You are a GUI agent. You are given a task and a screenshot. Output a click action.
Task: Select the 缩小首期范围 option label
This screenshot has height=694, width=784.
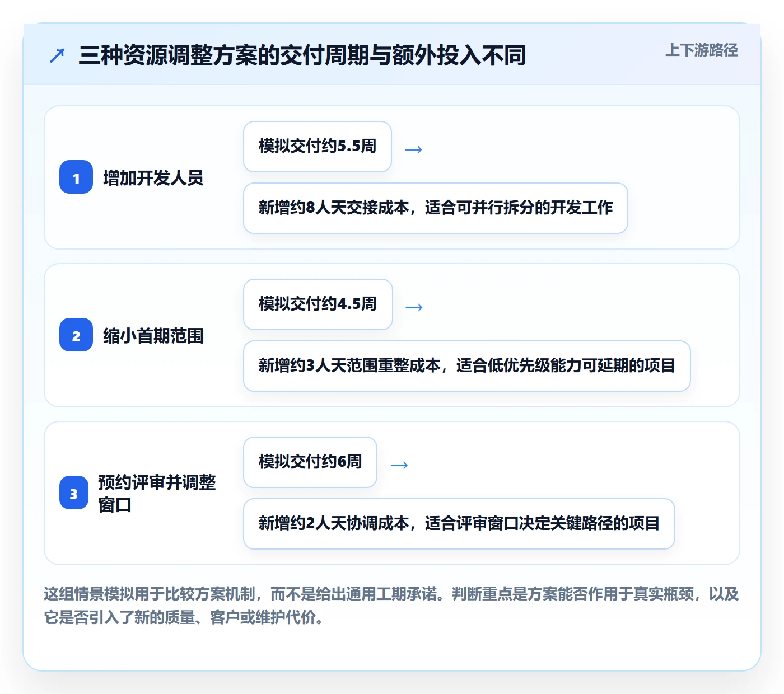[153, 336]
